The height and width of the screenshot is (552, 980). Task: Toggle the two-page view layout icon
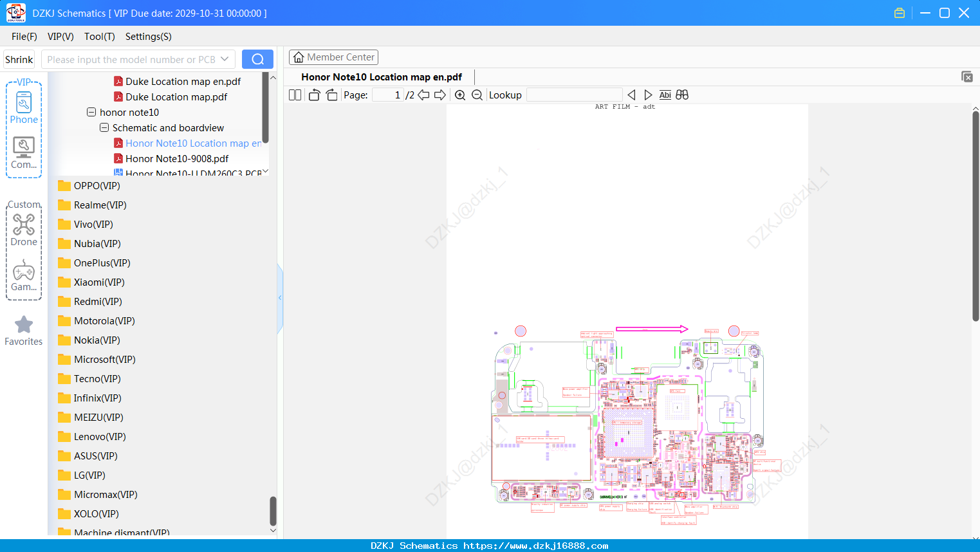pyautogui.click(x=295, y=95)
